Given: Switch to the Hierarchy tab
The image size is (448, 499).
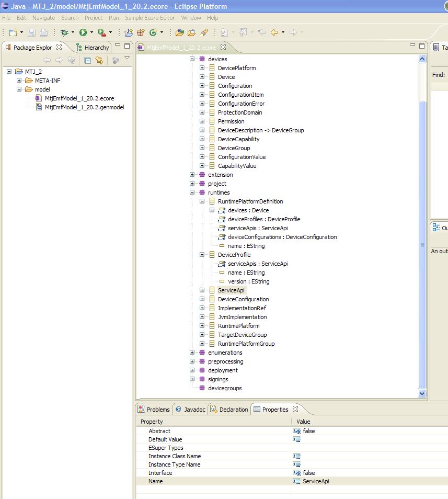Looking at the screenshot, I should (x=93, y=48).
